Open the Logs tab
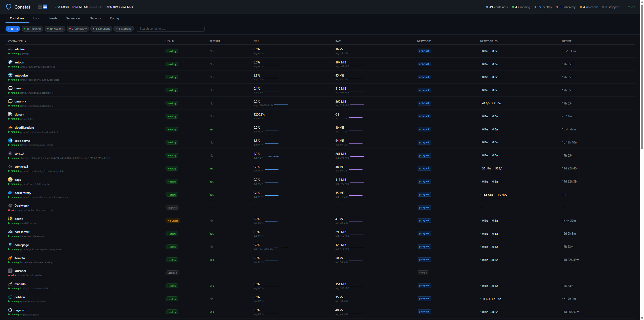The width and height of the screenshot is (644, 320). pos(36,18)
